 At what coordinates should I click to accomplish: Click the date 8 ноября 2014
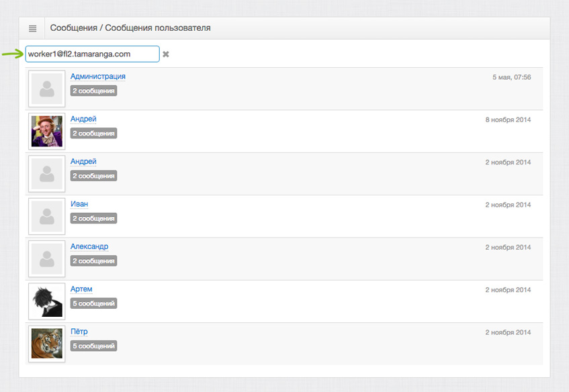[x=508, y=119]
